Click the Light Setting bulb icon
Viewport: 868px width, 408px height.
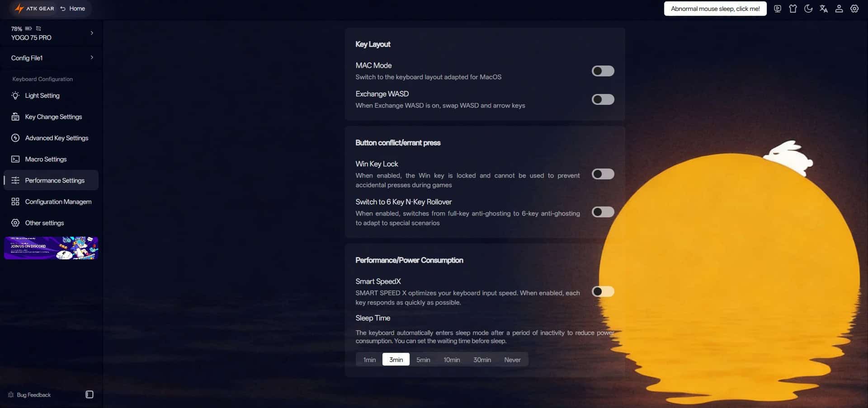15,96
